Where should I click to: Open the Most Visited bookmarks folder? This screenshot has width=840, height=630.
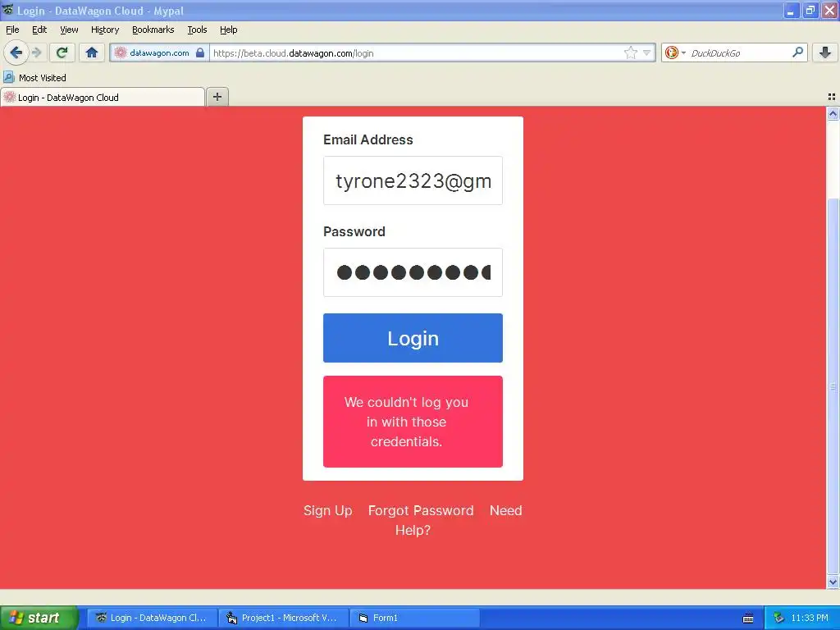(34, 78)
